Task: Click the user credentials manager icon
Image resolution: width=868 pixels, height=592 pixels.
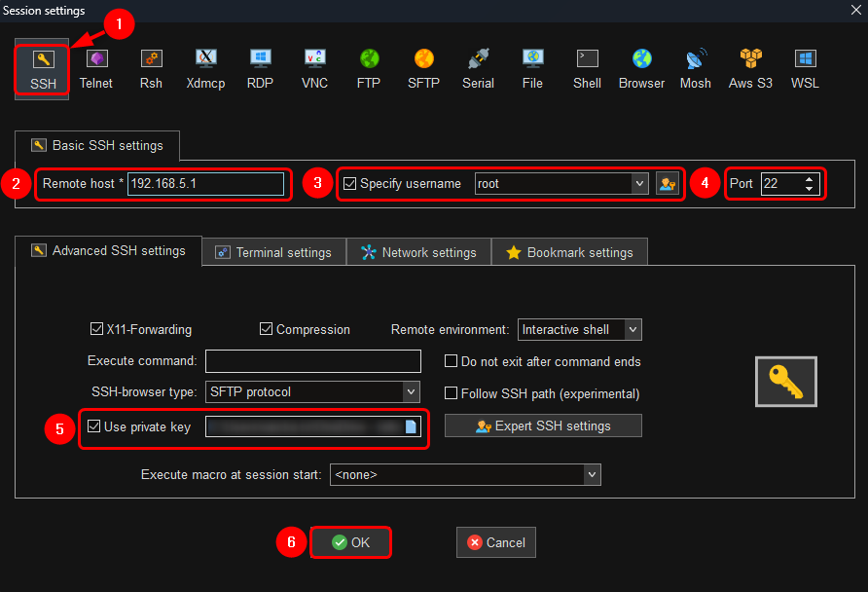Action: point(667,184)
